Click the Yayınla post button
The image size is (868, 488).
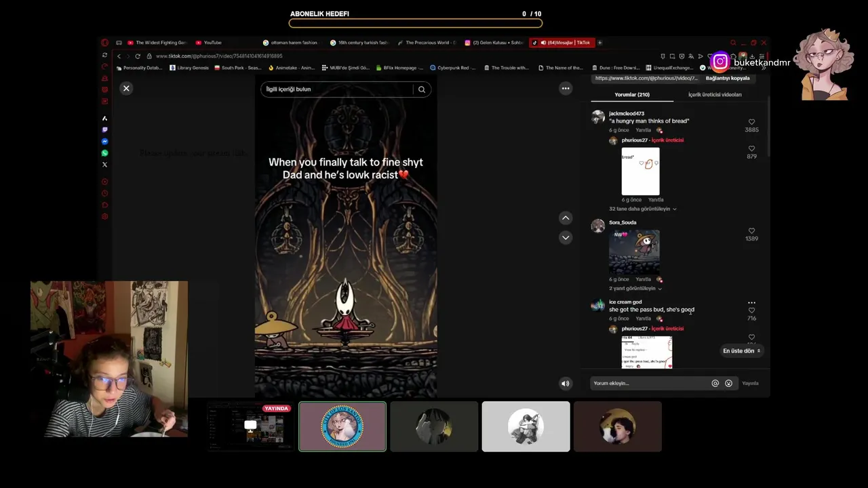tap(750, 384)
